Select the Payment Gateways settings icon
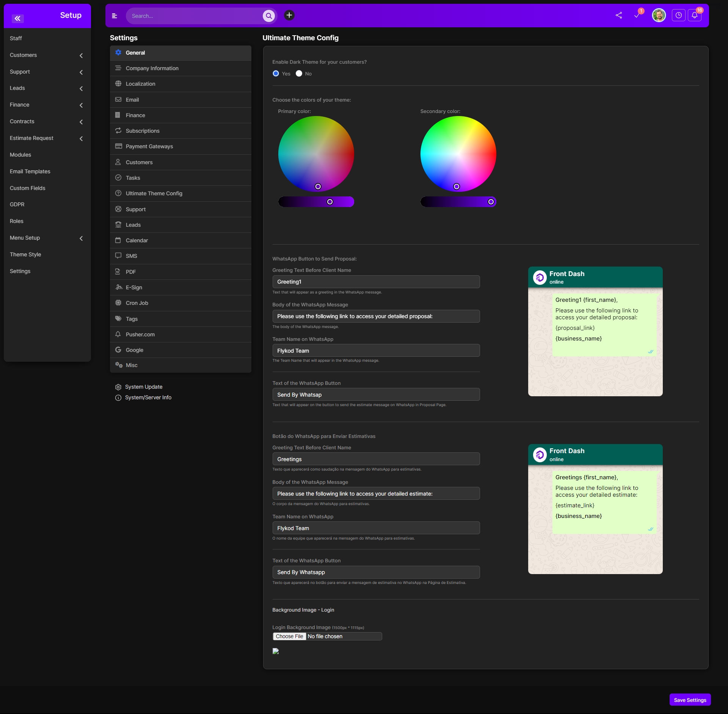Image resolution: width=728 pixels, height=714 pixels. [x=119, y=146]
